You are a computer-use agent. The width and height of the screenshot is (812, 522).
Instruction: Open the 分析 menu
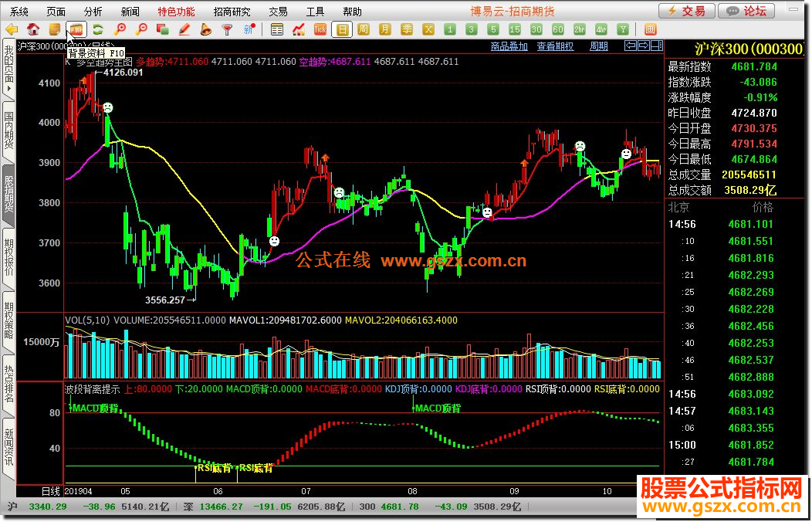93,12
